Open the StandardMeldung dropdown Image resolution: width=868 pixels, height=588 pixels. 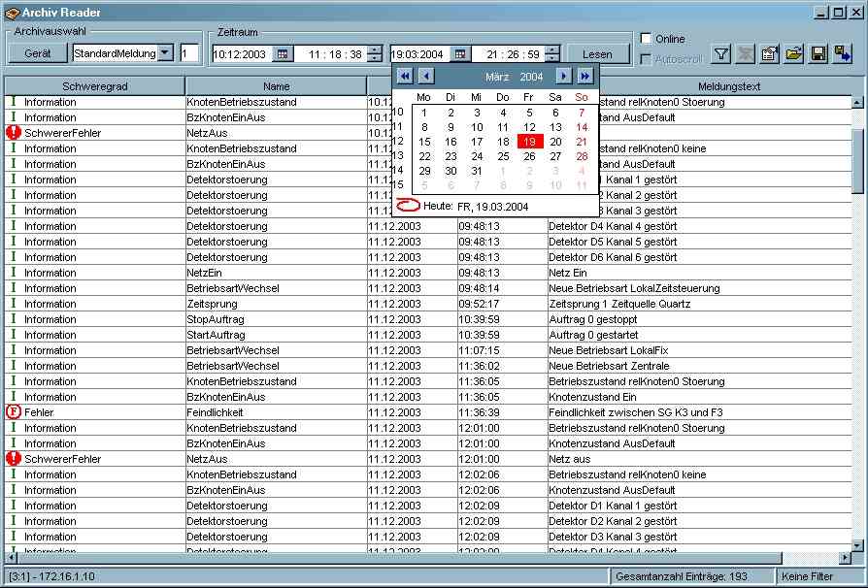pyautogui.click(x=165, y=53)
